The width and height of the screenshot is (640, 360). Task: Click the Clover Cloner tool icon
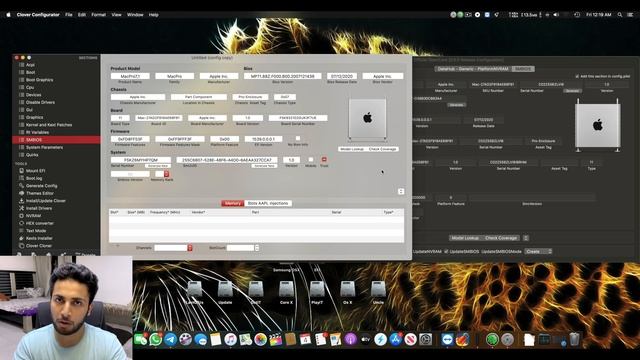tap(21, 246)
